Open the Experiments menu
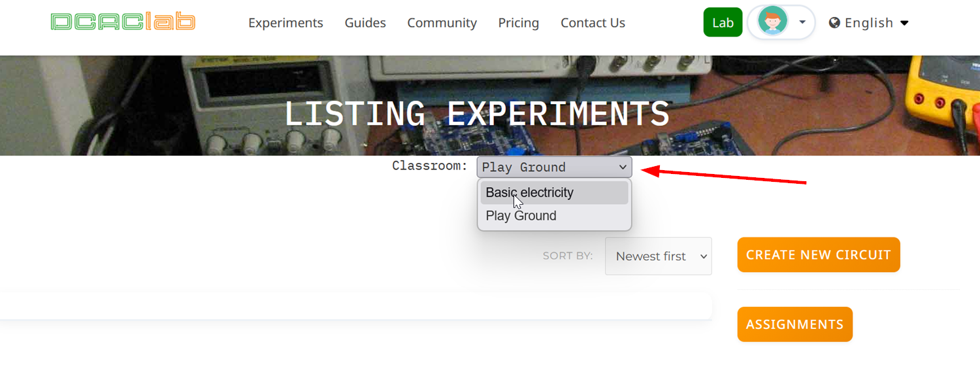980x382 pixels. click(x=286, y=23)
